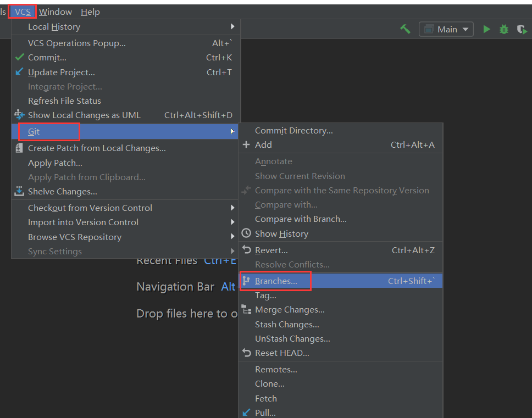This screenshot has height=418, width=532.
Task: Click the green bug Debug icon
Action: coord(504,29)
